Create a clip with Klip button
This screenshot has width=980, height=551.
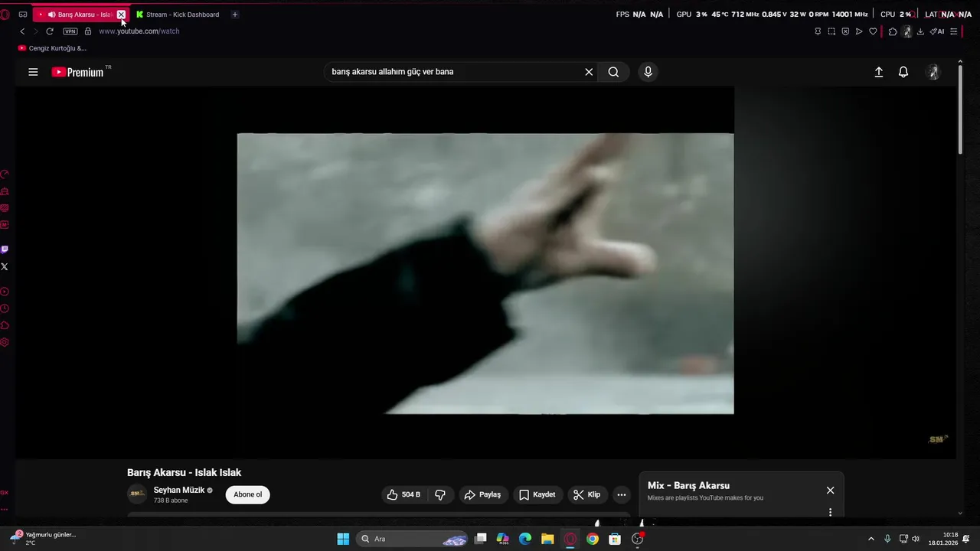coord(587,494)
